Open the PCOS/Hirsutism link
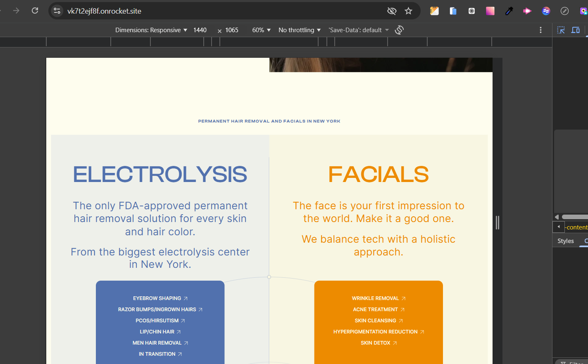The height and width of the screenshot is (364, 588). point(160,321)
